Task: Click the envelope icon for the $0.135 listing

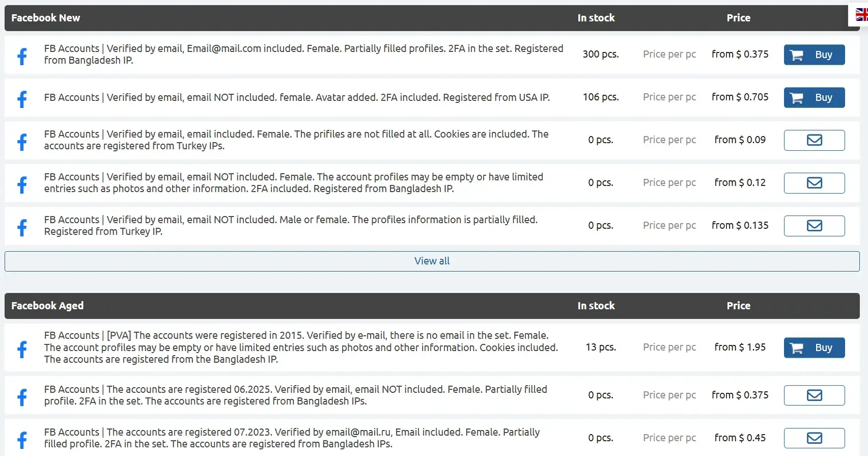Action: click(814, 226)
